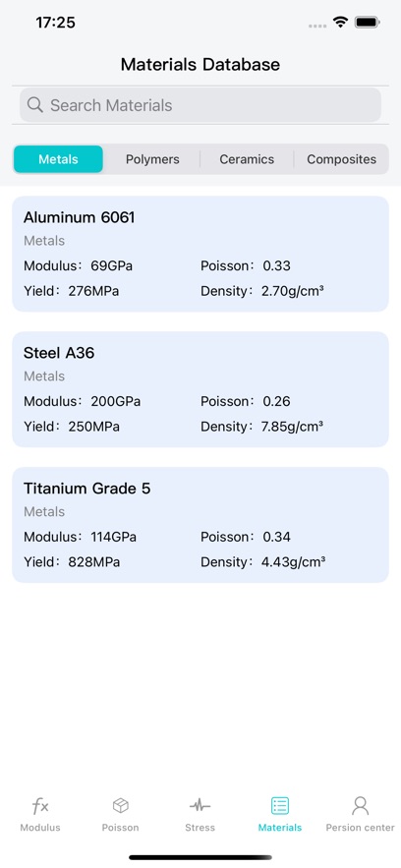Switch to the Ceramics segment
Image resolution: width=401 pixels, height=868 pixels.
[x=247, y=159]
